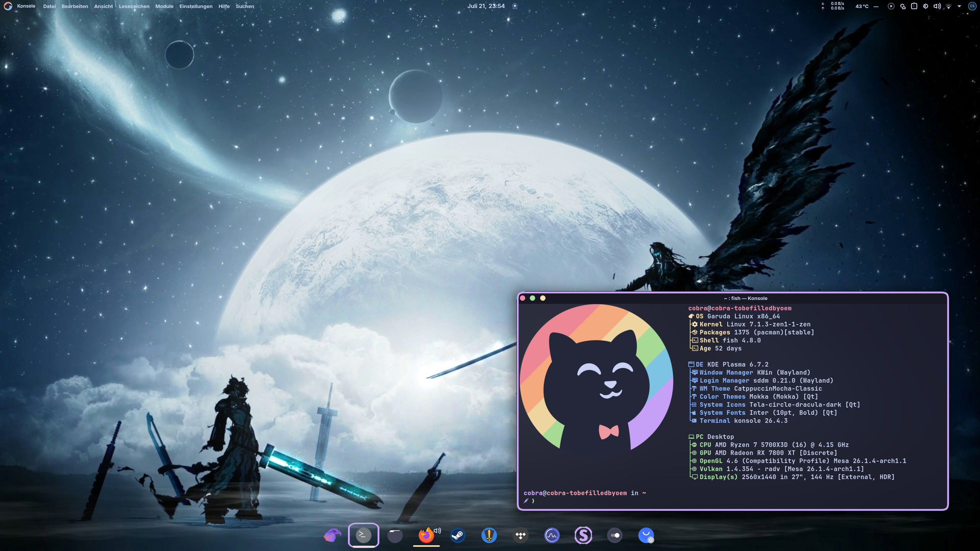Open the Hilfe menu
Image resolution: width=980 pixels, height=551 pixels.
(224, 6)
